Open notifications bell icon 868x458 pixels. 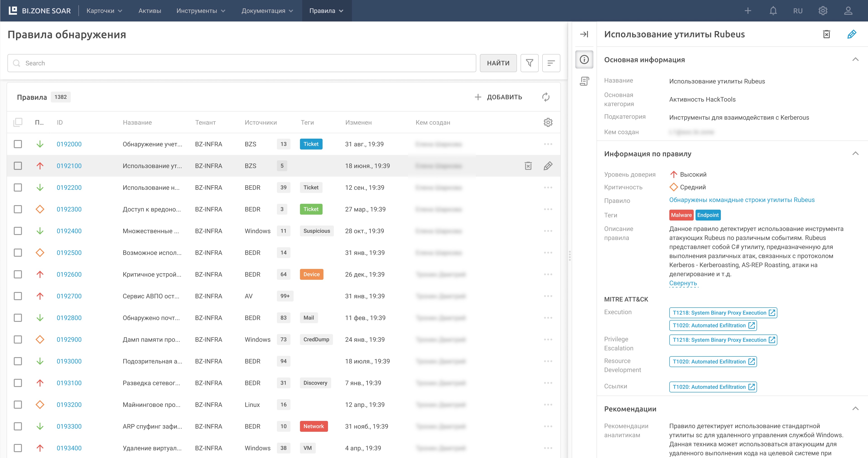click(x=773, y=11)
